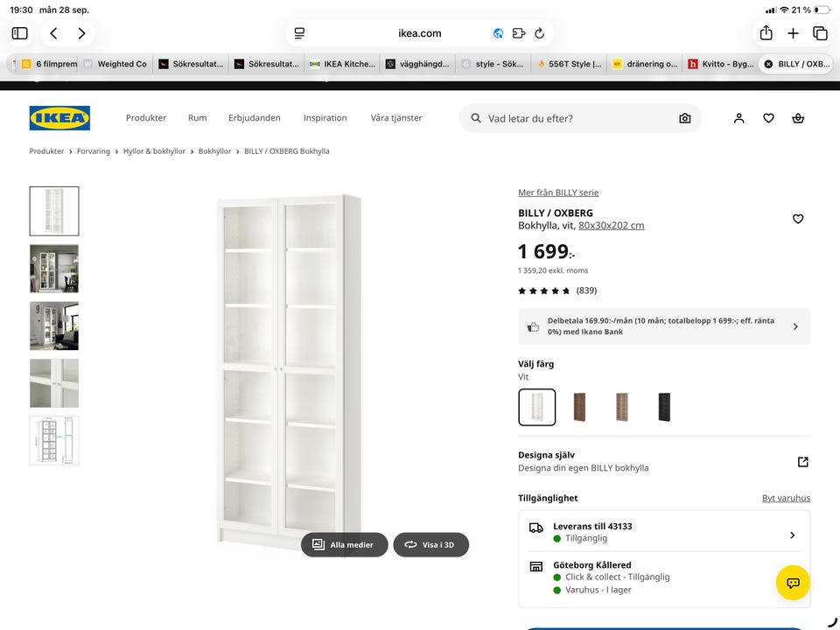
Task: Reload the page with refresh icon
Action: (540, 33)
